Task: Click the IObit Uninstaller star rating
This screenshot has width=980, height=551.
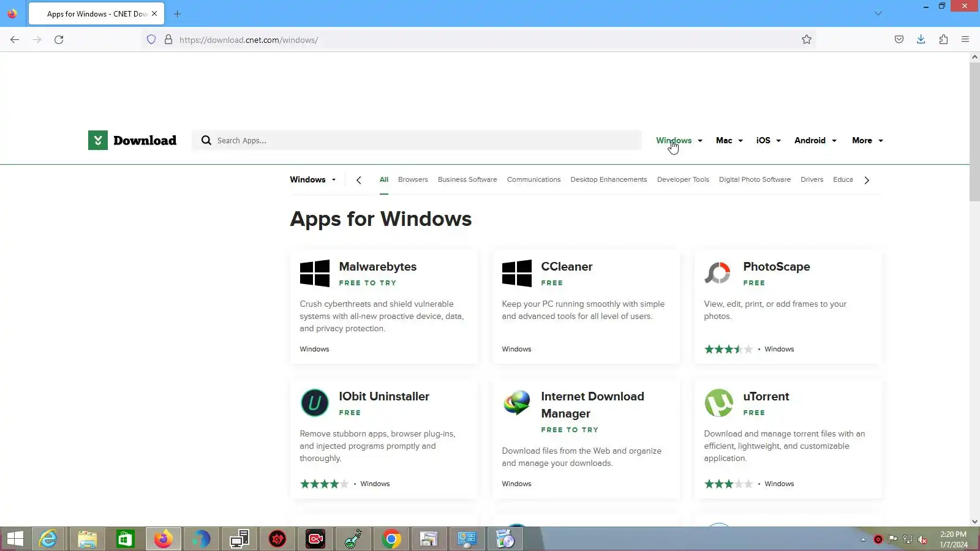Action: [324, 484]
